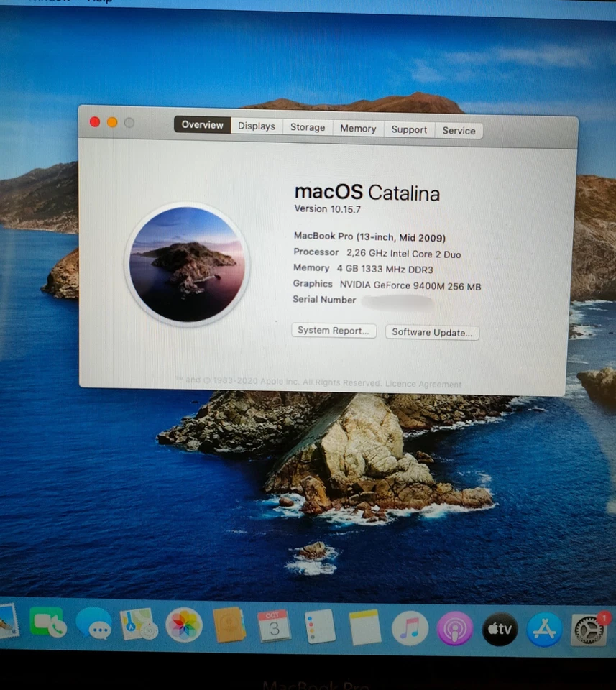Open Calendar showing October 3
This screenshot has height=690, width=616.
(273, 627)
